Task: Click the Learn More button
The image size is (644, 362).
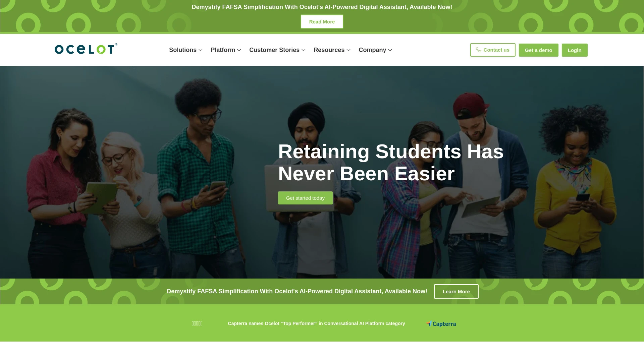Action: [x=456, y=291]
